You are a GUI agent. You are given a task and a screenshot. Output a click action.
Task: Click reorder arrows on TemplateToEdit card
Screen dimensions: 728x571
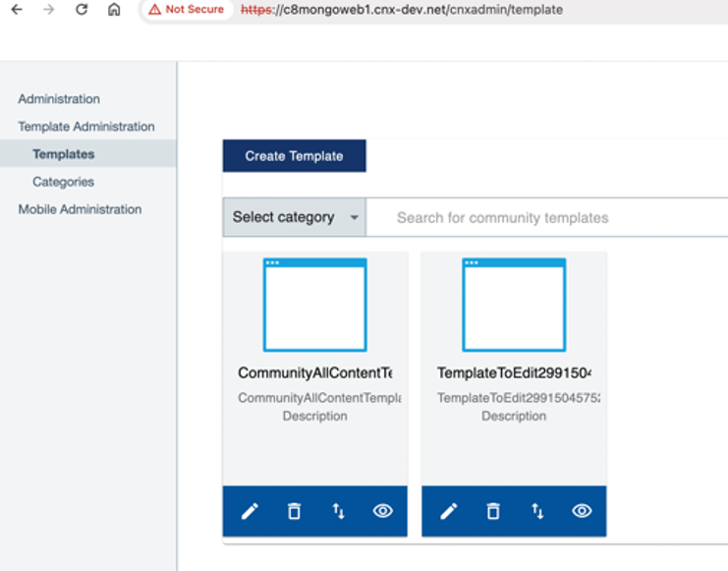click(x=537, y=511)
